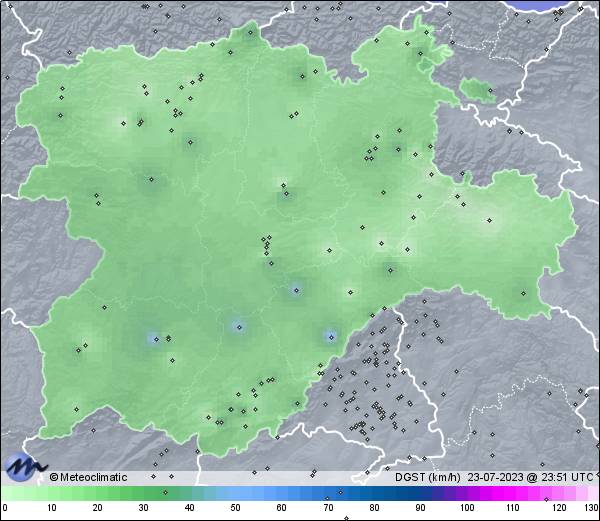This screenshot has width=600, height=521.
Task: Select the station marker inside the small green enclave
Action: (x=490, y=91)
